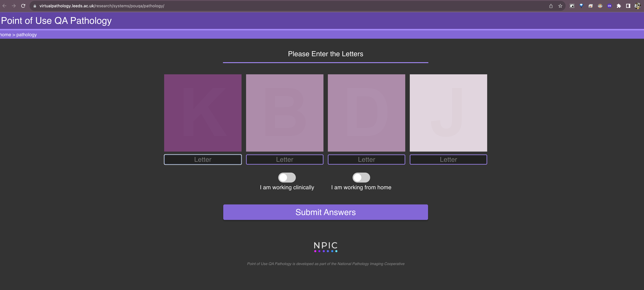644x290 pixels.
Task: Open the Chrome profile avatar
Action: tap(637, 6)
